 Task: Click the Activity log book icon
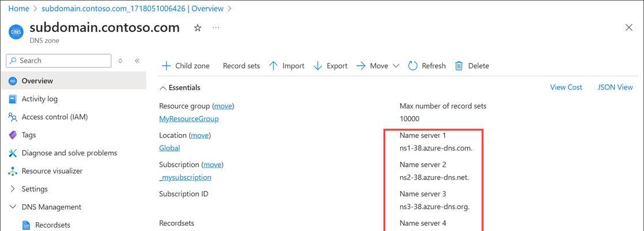[13, 99]
